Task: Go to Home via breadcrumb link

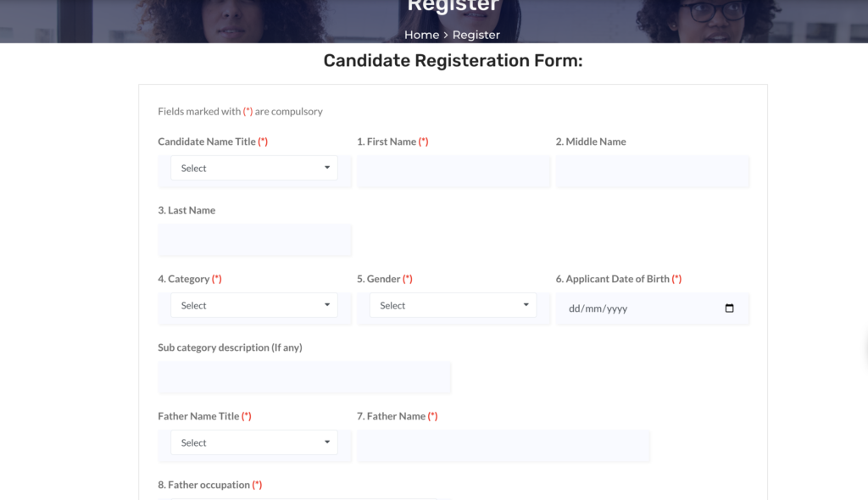Action: click(x=421, y=35)
